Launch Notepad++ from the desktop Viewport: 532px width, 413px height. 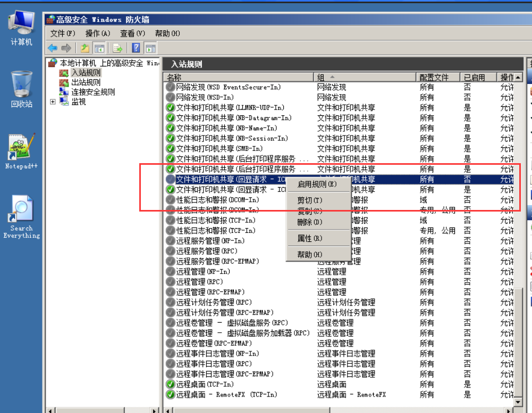(21, 151)
